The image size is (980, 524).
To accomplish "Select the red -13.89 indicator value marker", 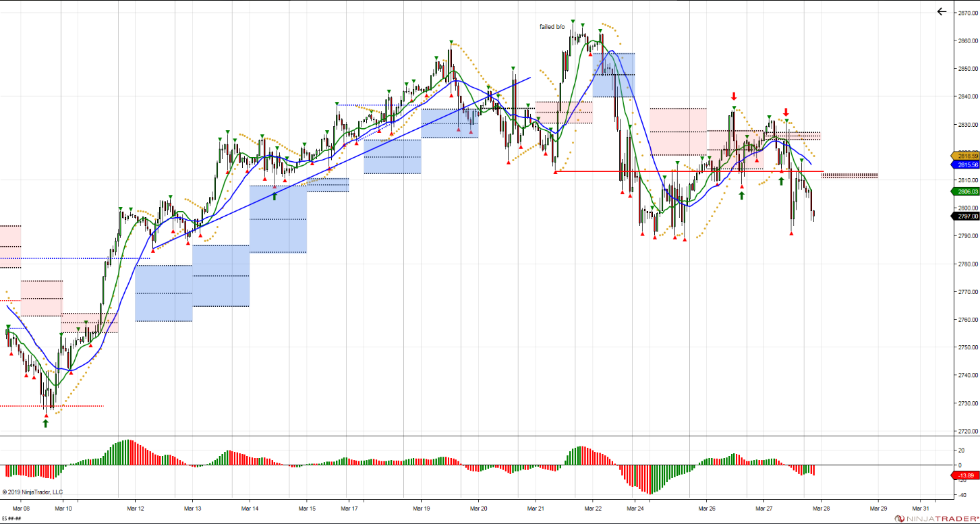I will 965,475.
